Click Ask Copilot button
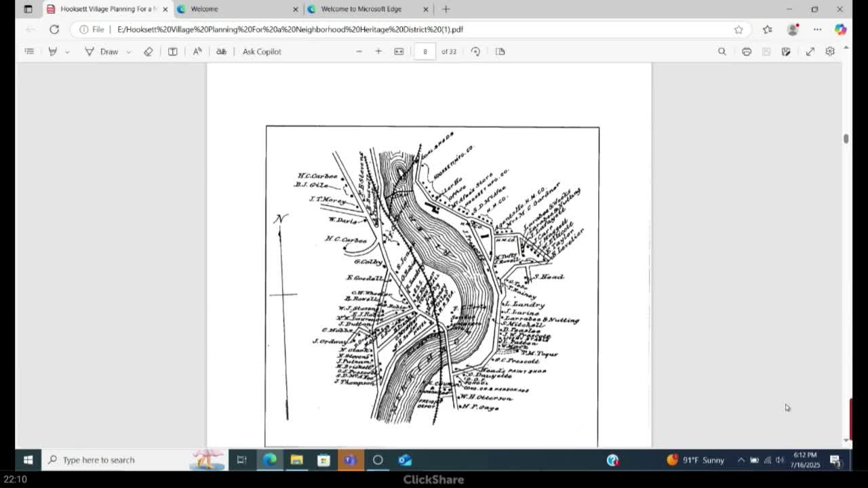Screen dimensions: 868x488 tap(262, 52)
